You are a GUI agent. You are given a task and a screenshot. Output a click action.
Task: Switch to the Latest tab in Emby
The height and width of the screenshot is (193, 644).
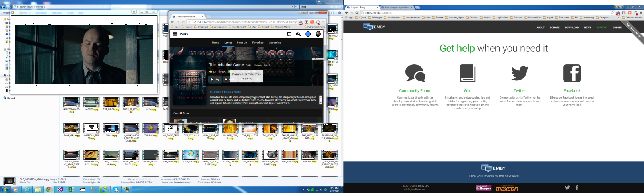[228, 43]
